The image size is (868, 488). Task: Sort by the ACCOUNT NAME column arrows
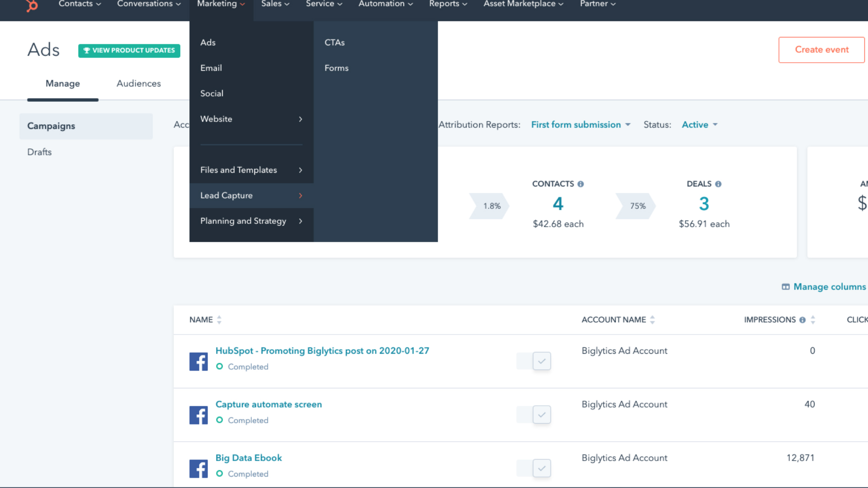click(652, 320)
